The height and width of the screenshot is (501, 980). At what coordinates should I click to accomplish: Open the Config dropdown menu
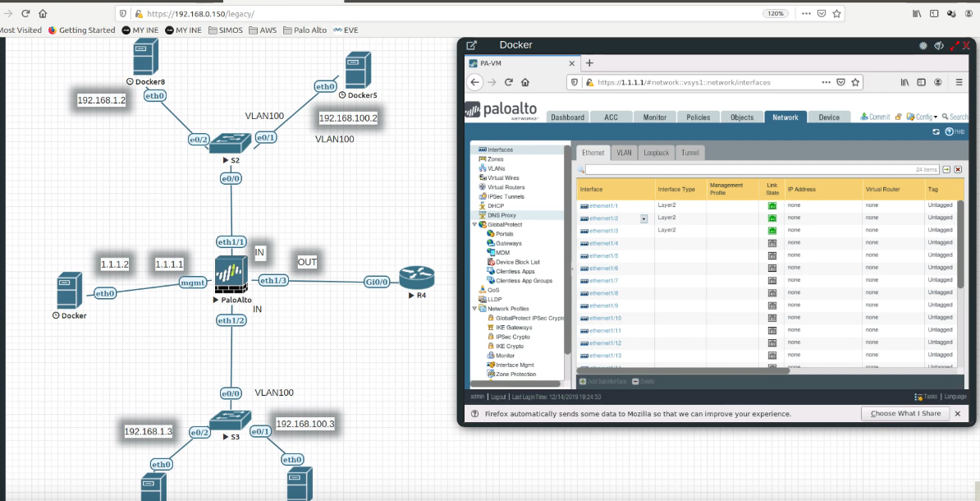923,117
